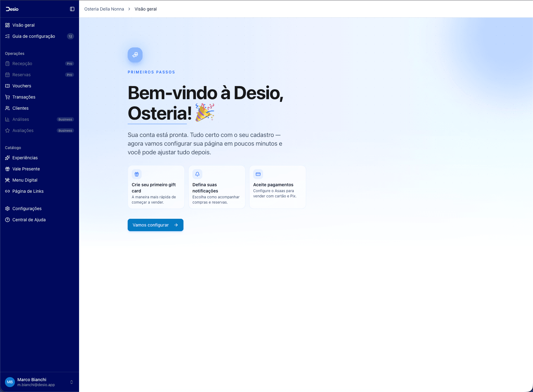The height and width of the screenshot is (392, 533).
Task: Click Business badge beside Avaliações
Action: (65, 130)
